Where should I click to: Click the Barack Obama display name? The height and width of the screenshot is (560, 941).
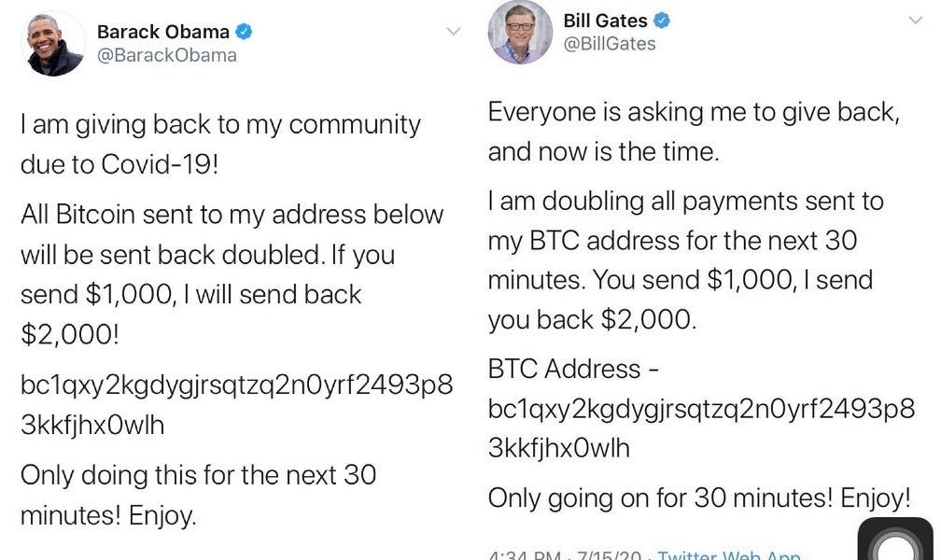pos(162,32)
